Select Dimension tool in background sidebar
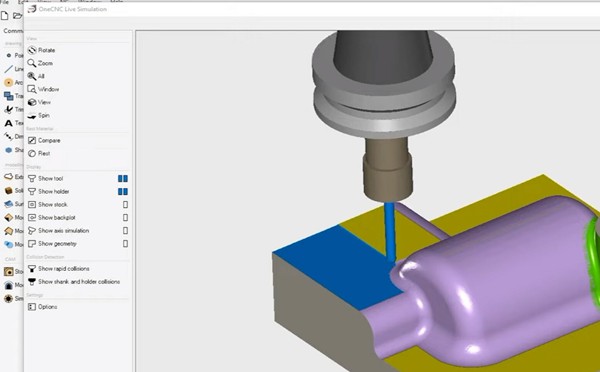This screenshot has width=600, height=372. coord(13,136)
